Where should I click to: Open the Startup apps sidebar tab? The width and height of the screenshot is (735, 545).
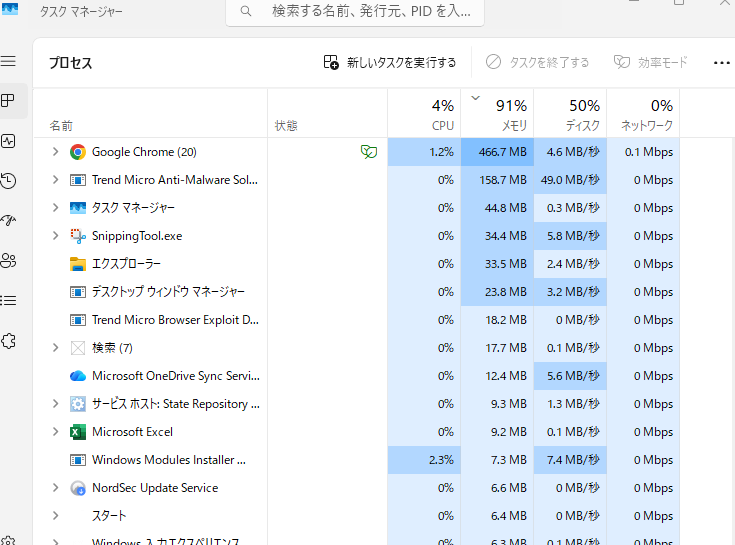8,220
